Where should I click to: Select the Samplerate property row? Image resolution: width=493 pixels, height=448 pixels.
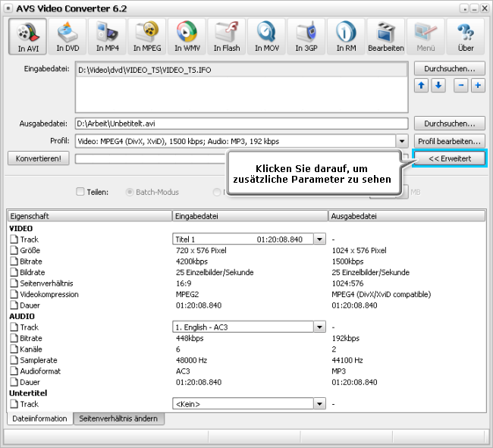point(246,360)
